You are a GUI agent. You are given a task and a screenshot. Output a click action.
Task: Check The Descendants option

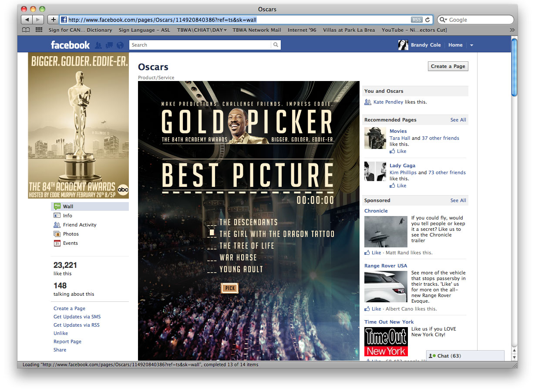click(x=212, y=223)
